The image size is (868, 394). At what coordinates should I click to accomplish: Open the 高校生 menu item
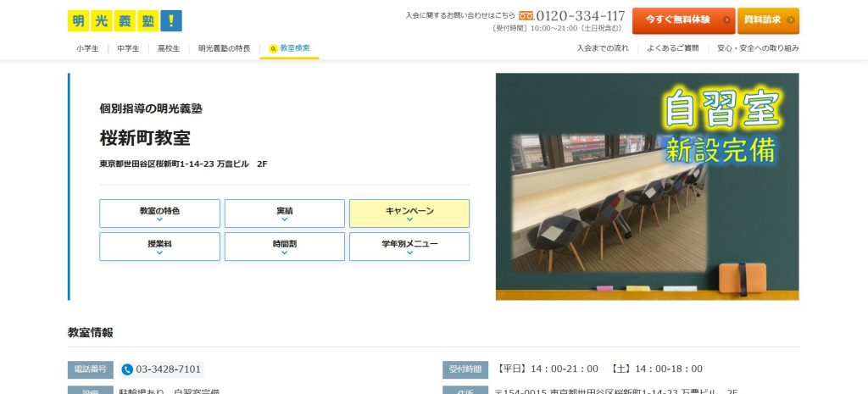169,48
